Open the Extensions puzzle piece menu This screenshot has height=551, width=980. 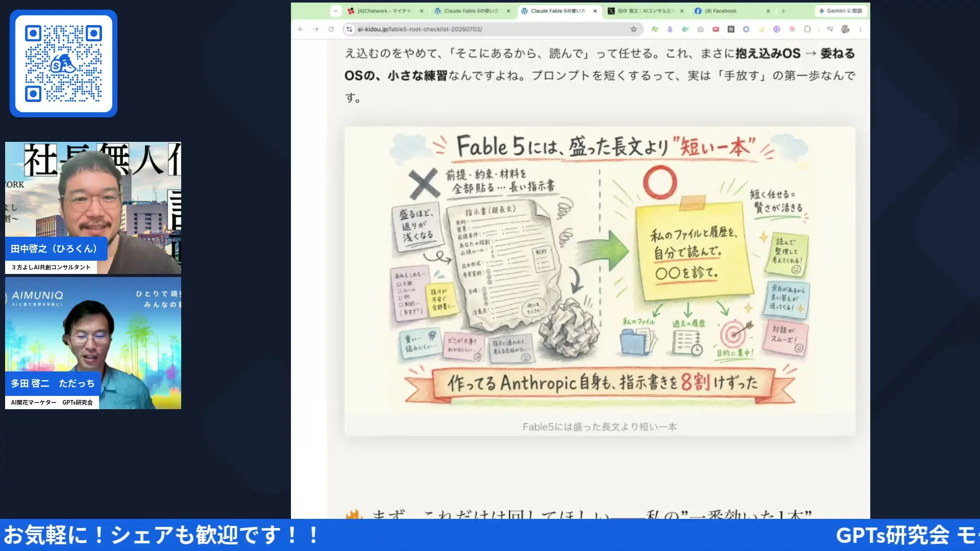click(x=807, y=29)
